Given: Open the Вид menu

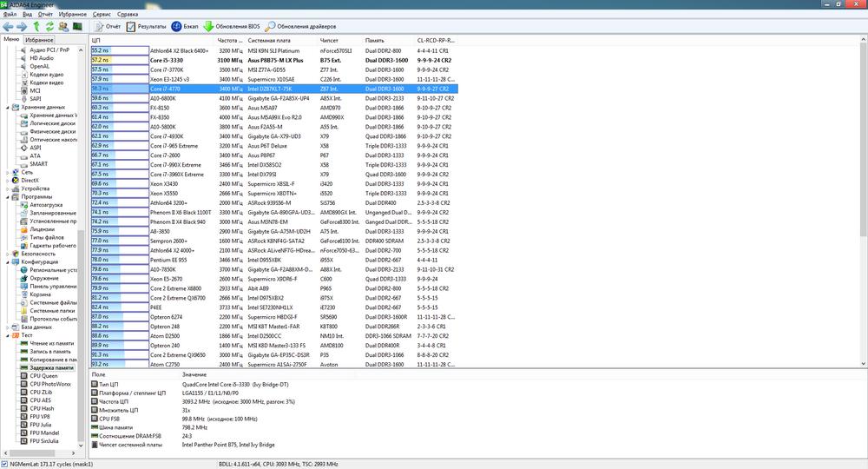Looking at the screenshot, I should [x=27, y=15].
